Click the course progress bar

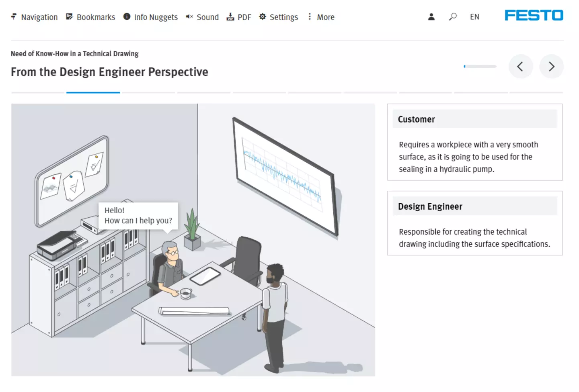(480, 66)
